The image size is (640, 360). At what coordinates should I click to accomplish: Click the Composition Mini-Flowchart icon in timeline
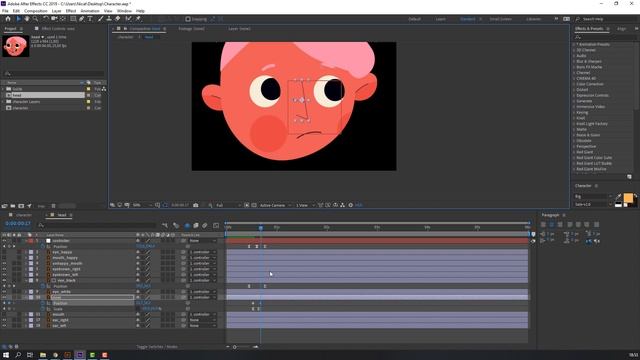pyautogui.click(x=165, y=225)
